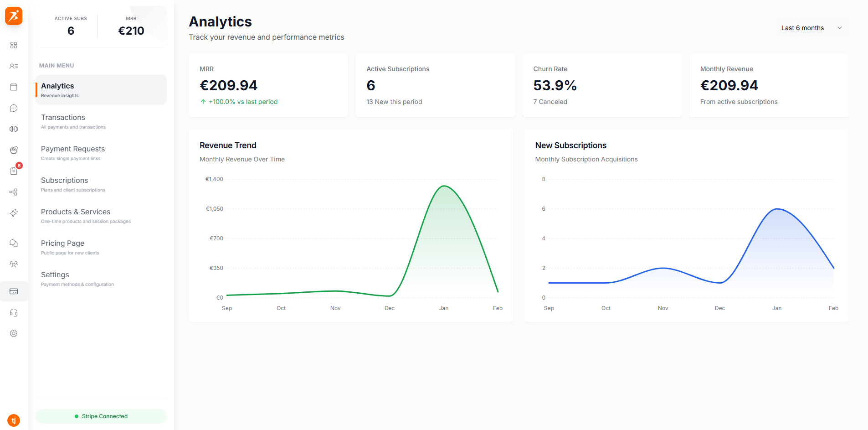Select the dumbbell workouts icon
The height and width of the screenshot is (430, 868).
(x=14, y=129)
